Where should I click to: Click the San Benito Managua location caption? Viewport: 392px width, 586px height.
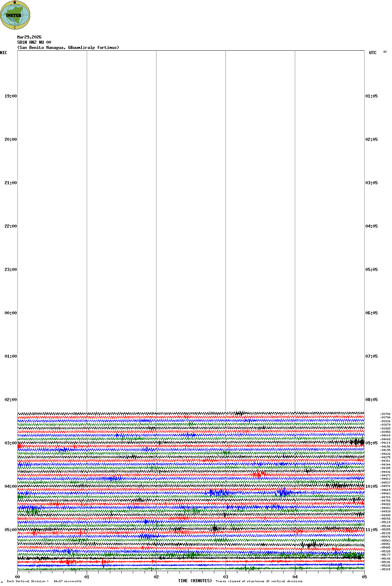pos(68,48)
